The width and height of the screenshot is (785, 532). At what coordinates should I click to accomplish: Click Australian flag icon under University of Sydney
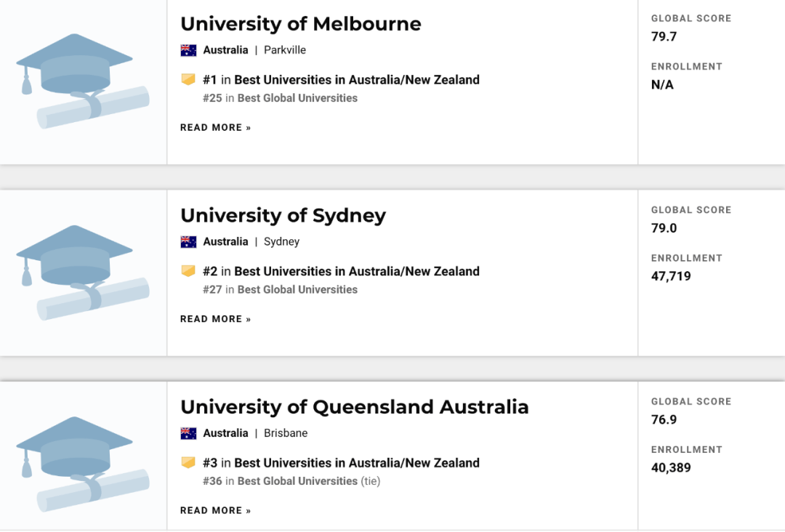188,242
